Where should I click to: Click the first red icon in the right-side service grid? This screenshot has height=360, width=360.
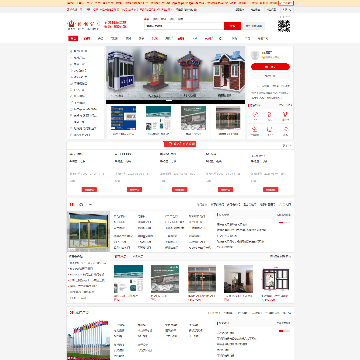(x=255, y=115)
